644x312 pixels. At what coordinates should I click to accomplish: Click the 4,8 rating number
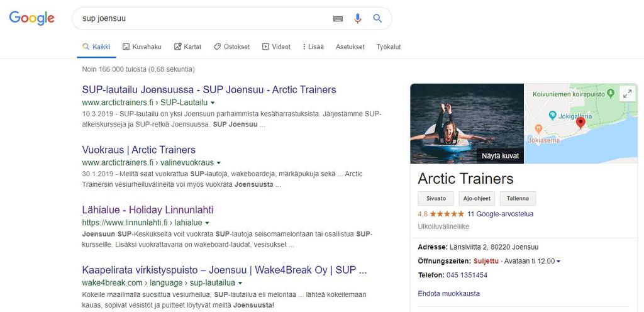pyautogui.click(x=423, y=214)
